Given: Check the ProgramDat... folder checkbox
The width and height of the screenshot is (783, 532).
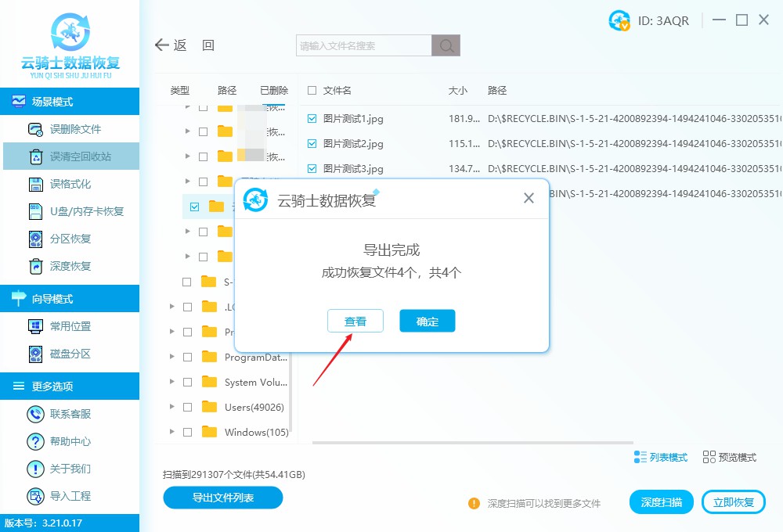Looking at the screenshot, I should click(188, 358).
